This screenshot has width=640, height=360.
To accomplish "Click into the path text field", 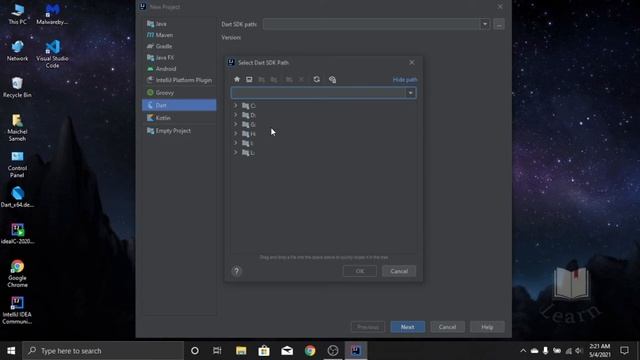I will click(x=318, y=93).
